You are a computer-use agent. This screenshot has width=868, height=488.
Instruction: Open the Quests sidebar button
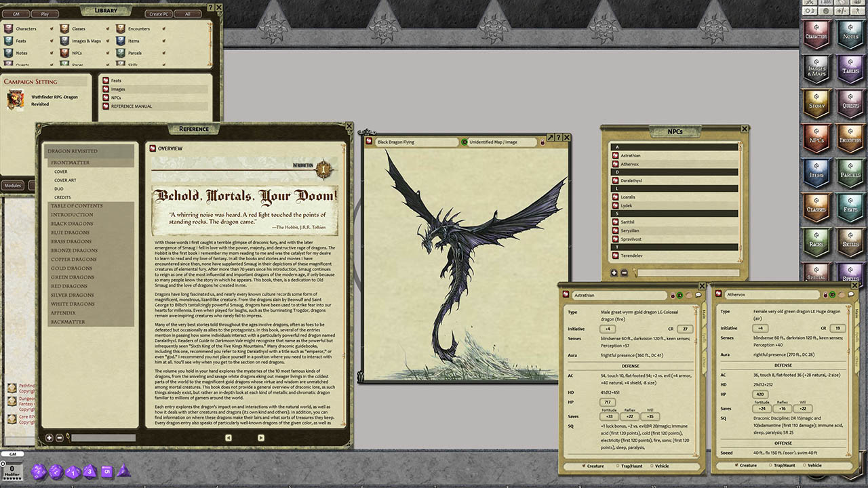coord(850,103)
